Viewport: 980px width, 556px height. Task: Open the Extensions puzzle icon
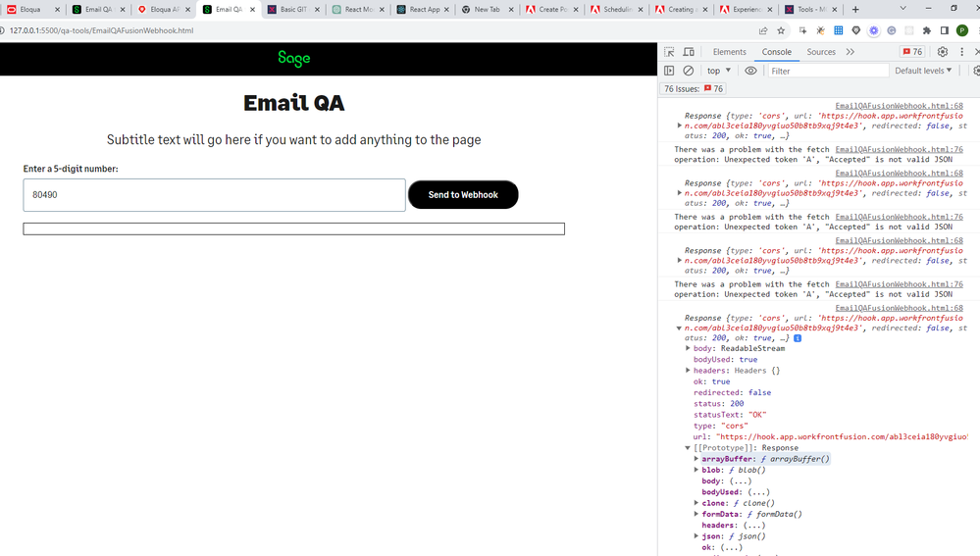pos(927,30)
